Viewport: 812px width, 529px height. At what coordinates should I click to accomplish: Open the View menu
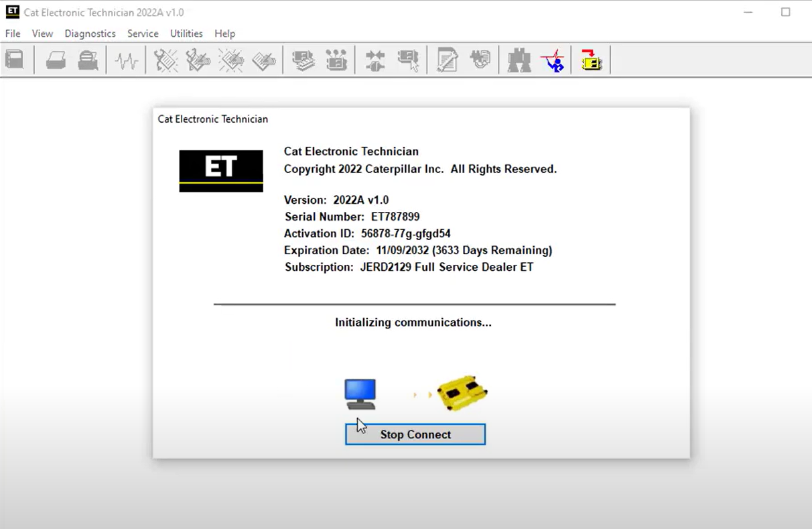(42, 34)
